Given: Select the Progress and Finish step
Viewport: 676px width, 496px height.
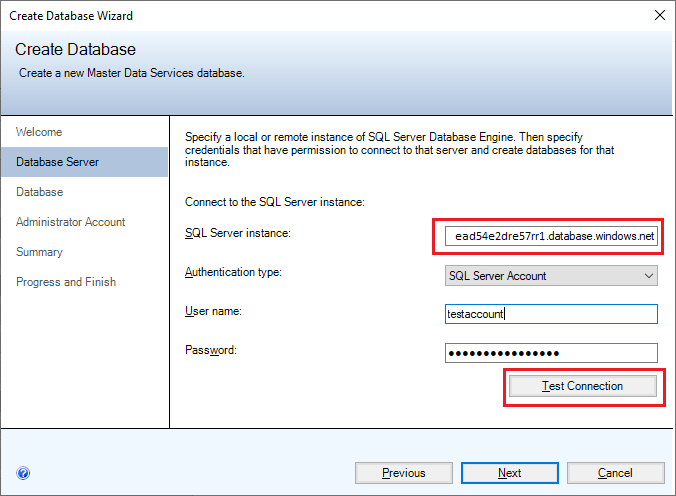Looking at the screenshot, I should pos(66,282).
